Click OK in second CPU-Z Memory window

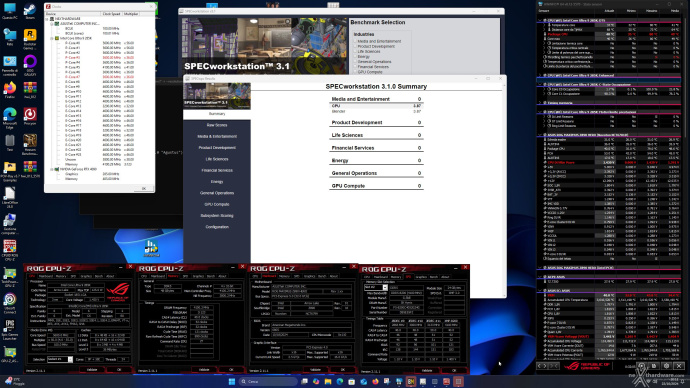pyautogui.click(x=231, y=370)
